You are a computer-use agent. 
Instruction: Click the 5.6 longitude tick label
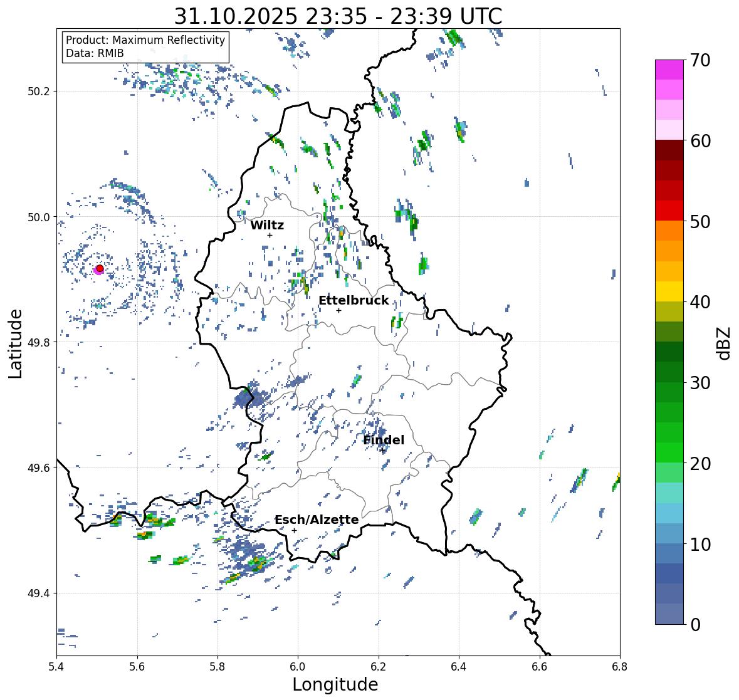137,667
